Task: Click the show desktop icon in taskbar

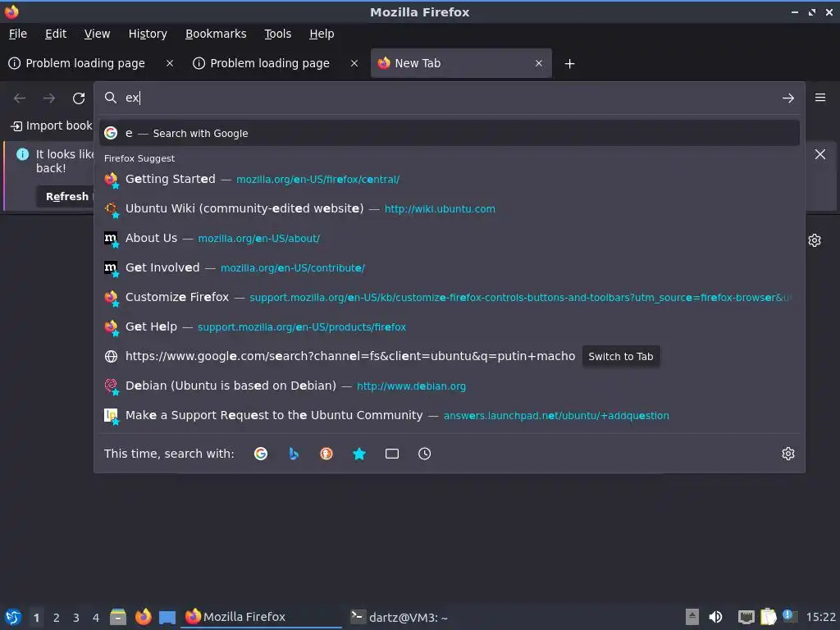Action: tap(167, 617)
